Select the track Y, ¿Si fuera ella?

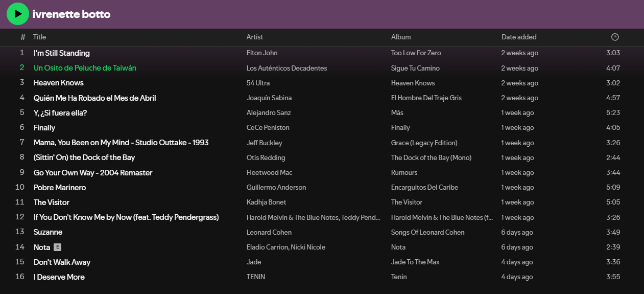pyautogui.click(x=60, y=112)
